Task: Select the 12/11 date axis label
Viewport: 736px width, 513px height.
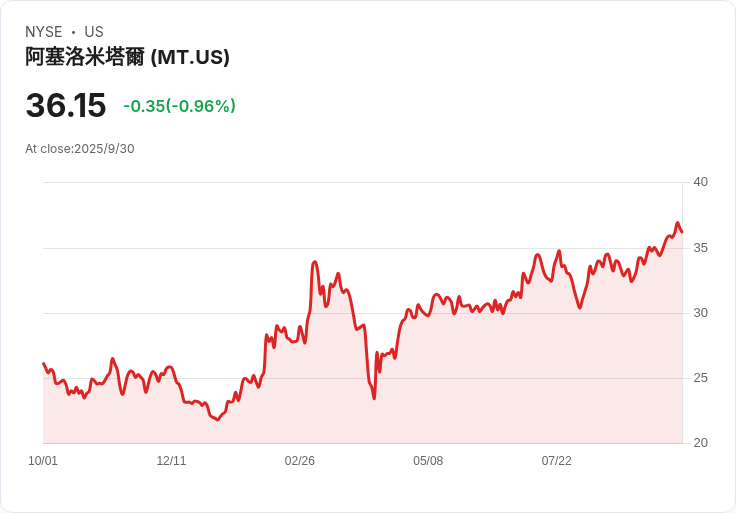Action: (171, 461)
